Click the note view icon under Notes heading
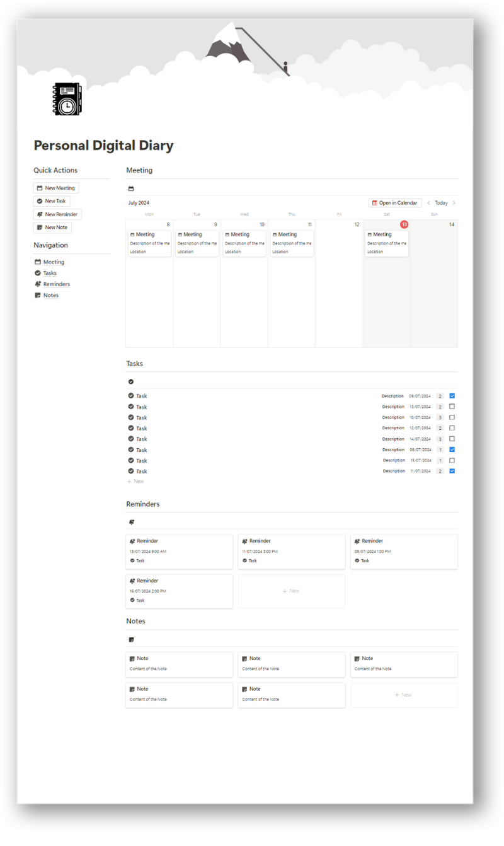 click(131, 640)
